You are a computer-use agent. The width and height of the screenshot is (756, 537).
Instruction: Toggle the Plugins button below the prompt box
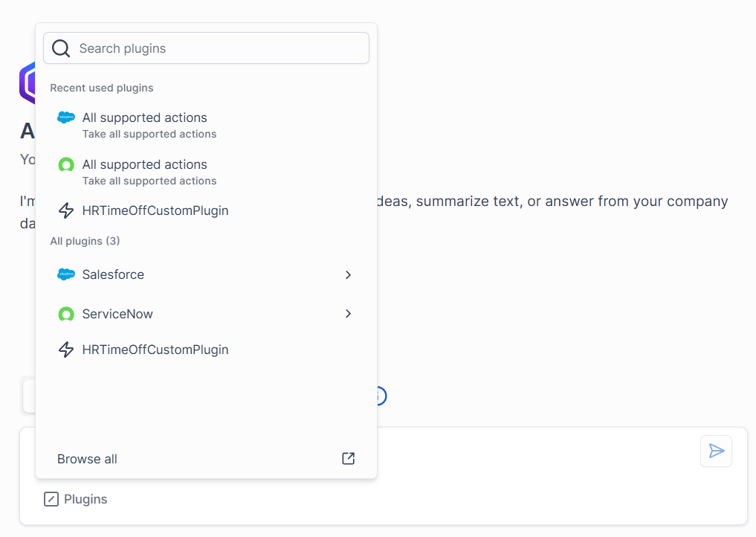pyautogui.click(x=76, y=499)
